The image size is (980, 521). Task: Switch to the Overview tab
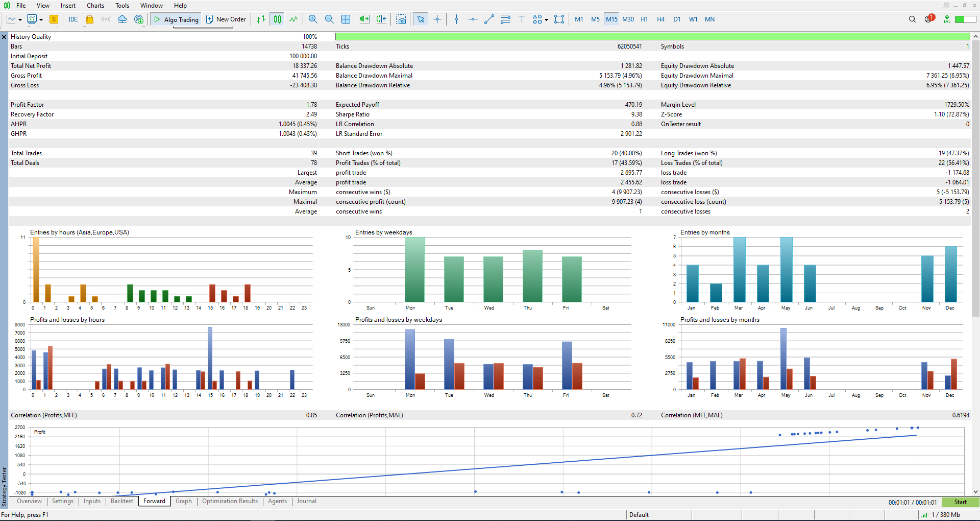[x=29, y=501]
